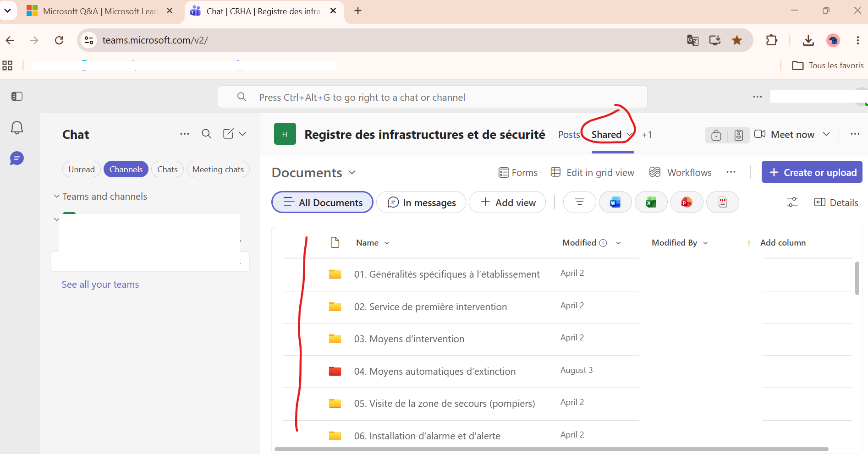The image size is (868, 454).
Task: Click Create or upload button
Action: click(x=812, y=172)
